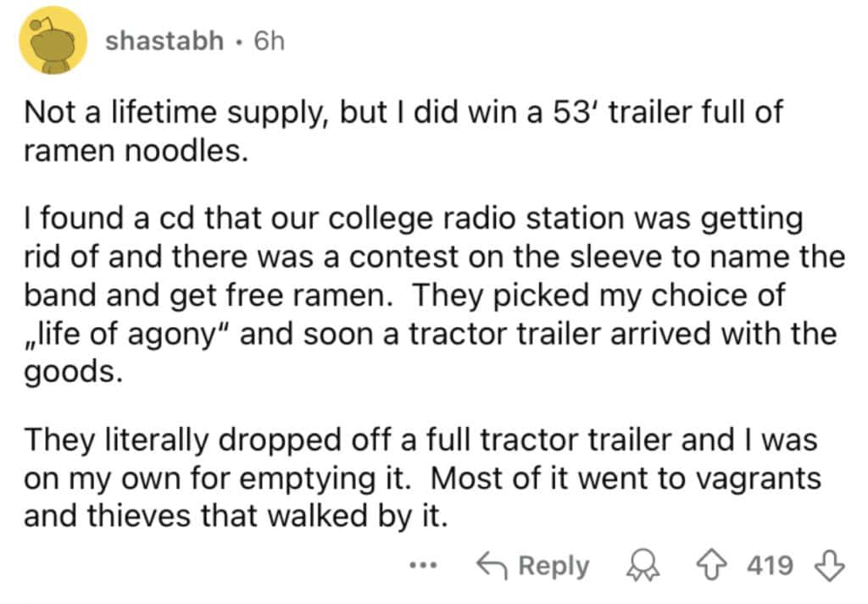Click the line 'They literally dropped off'
Screen dimensions: 868x604
(x=420, y=441)
